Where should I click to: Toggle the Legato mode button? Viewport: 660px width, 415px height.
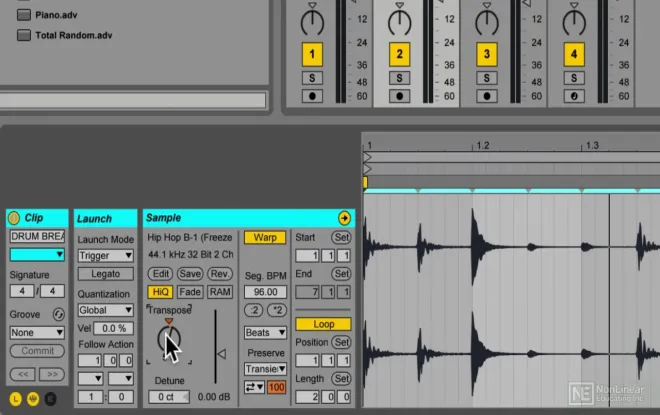tap(106, 274)
